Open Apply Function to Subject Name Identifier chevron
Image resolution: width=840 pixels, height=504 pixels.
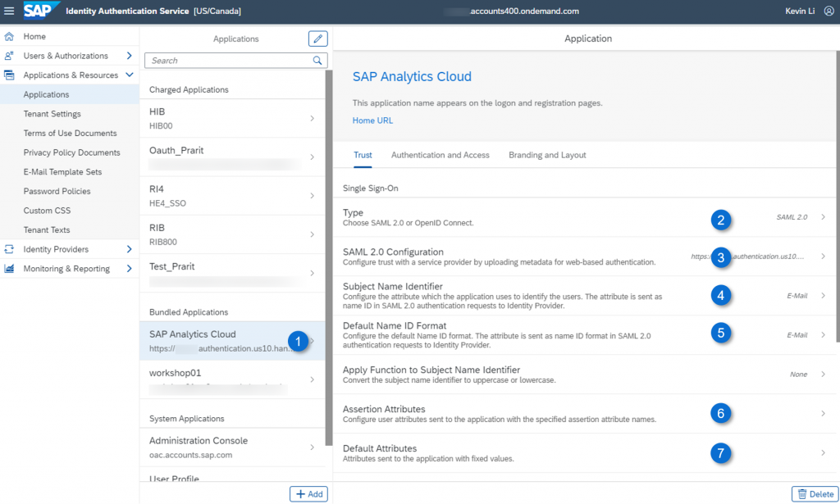[x=823, y=374]
